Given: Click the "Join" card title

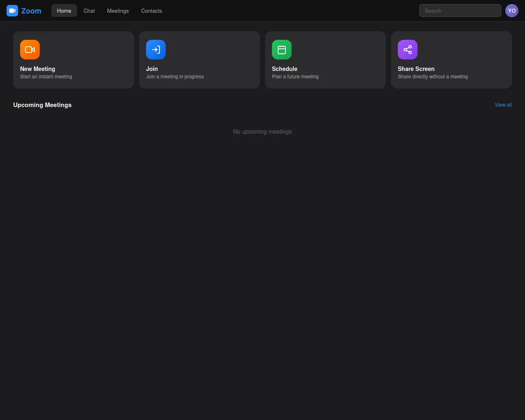Looking at the screenshot, I should pos(152,69).
